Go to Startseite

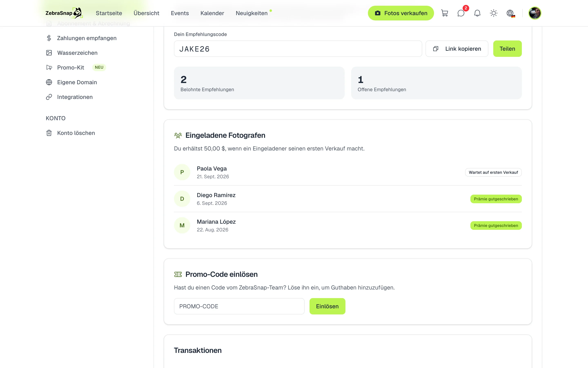pyautogui.click(x=109, y=13)
